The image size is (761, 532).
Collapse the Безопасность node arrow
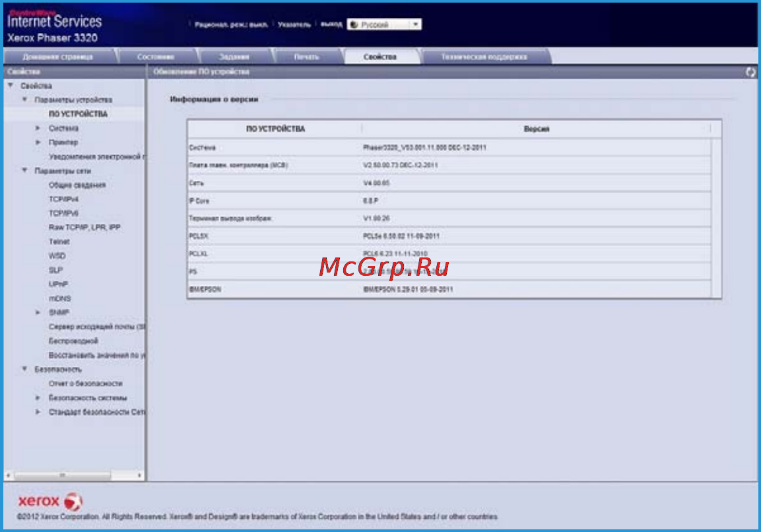point(24,369)
